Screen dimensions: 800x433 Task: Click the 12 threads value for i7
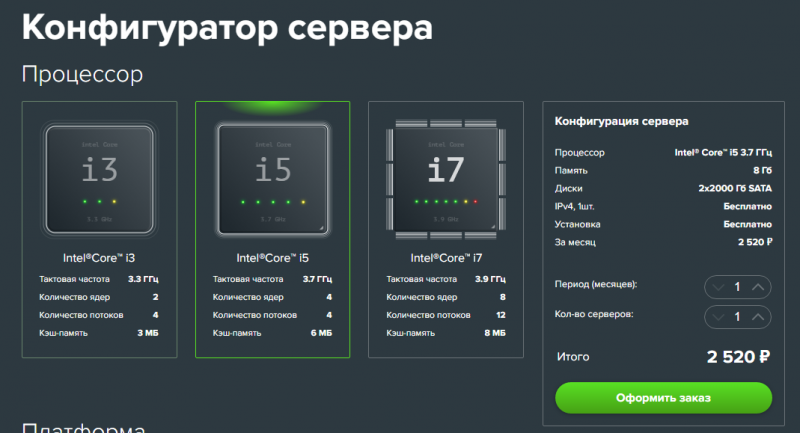click(501, 315)
